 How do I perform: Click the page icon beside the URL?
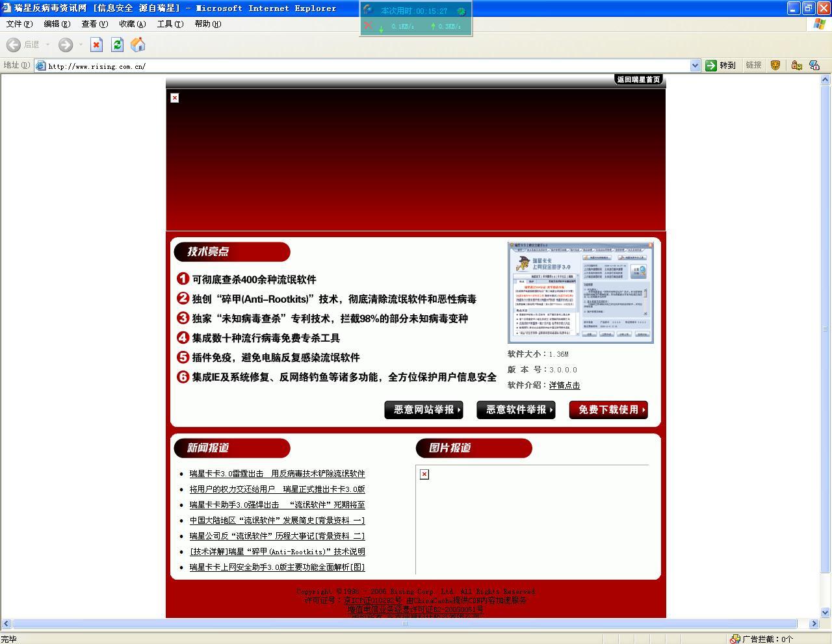pos(41,66)
